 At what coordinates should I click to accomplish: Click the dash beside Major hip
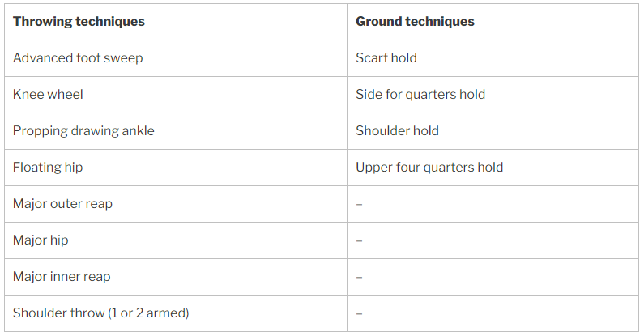point(359,240)
